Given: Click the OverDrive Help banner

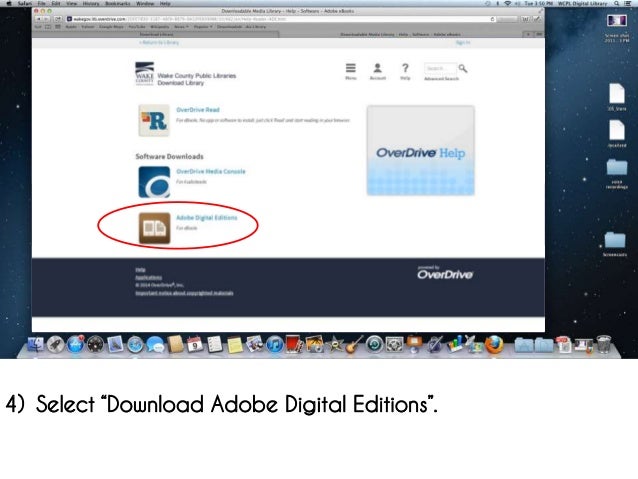Looking at the screenshot, I should click(420, 151).
